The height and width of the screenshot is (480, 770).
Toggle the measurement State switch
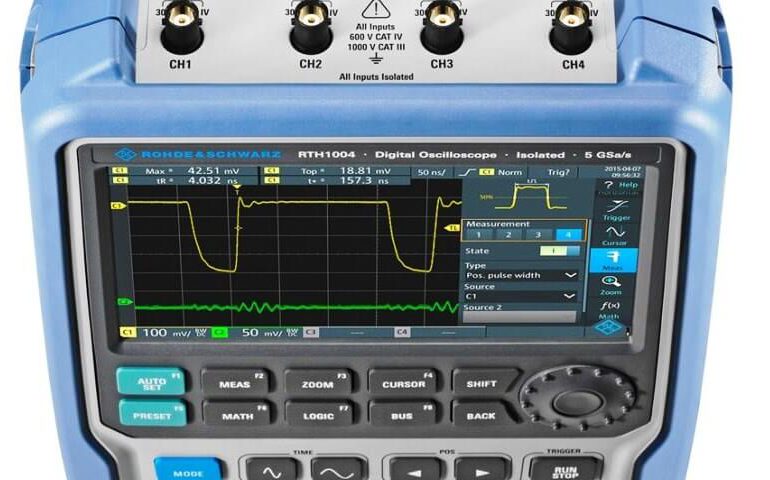(559, 251)
